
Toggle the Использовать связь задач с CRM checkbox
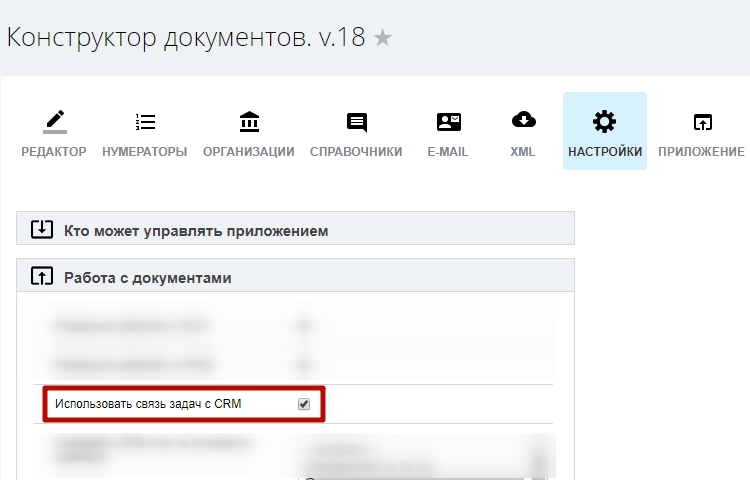[x=304, y=404]
